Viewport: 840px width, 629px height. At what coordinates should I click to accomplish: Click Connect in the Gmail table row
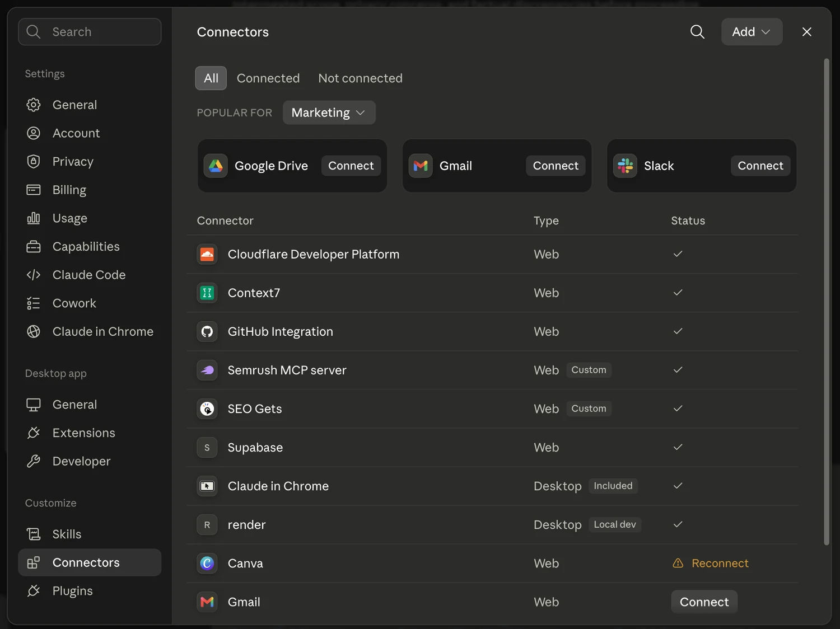(x=704, y=602)
